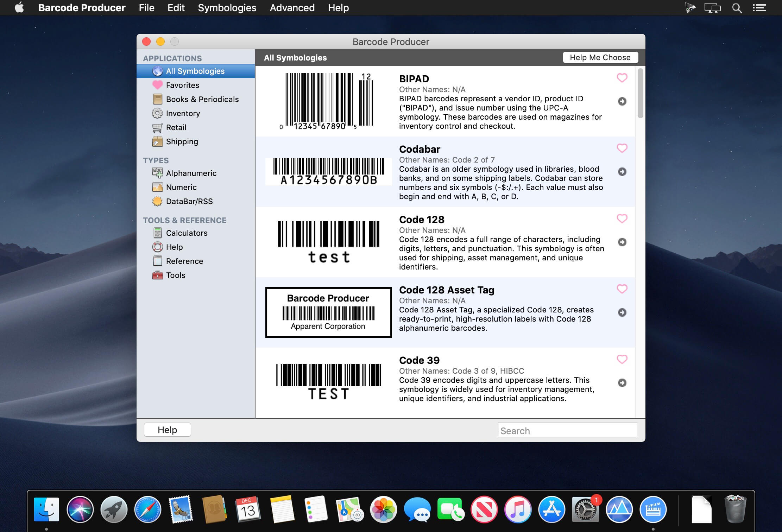Open Codabar with its arrow button

[622, 172]
